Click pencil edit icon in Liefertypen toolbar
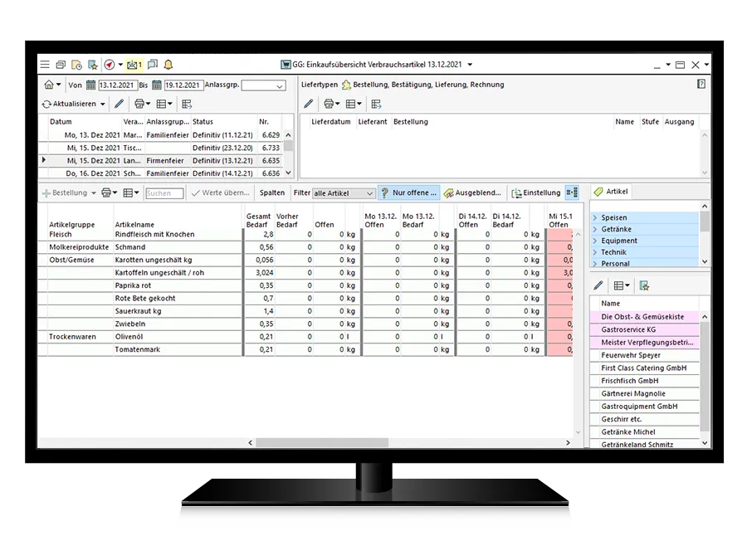The height and width of the screenshot is (560, 747). pyautogui.click(x=309, y=104)
